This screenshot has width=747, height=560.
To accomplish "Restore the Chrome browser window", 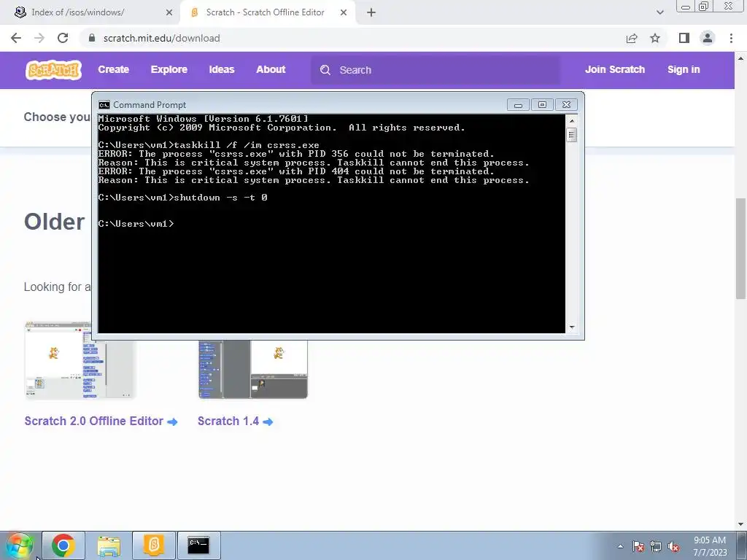I will (703, 6).
